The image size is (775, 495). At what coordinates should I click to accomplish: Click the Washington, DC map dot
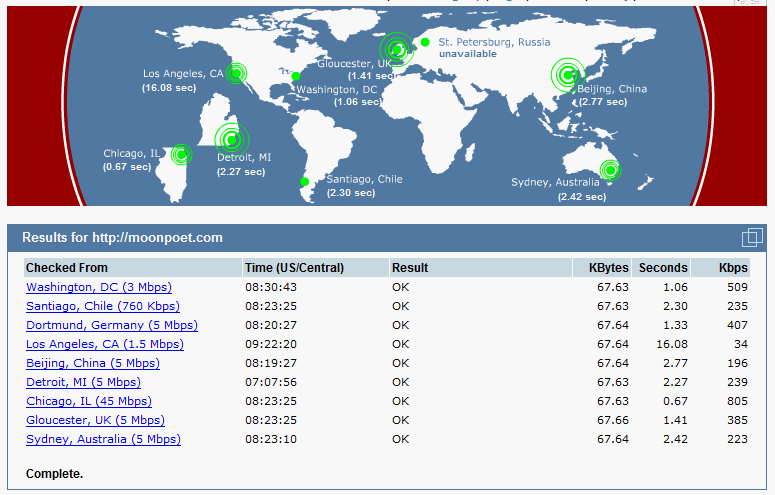[296, 76]
